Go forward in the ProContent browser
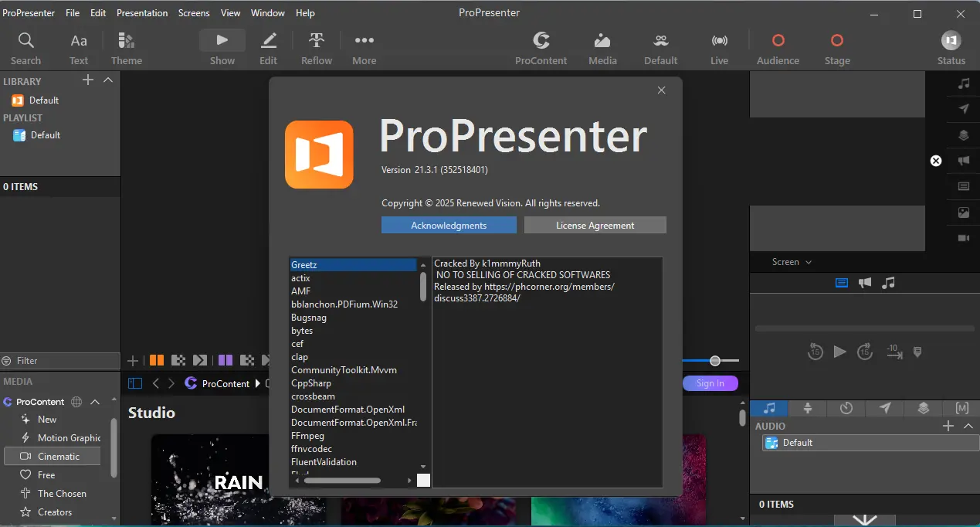 171,383
